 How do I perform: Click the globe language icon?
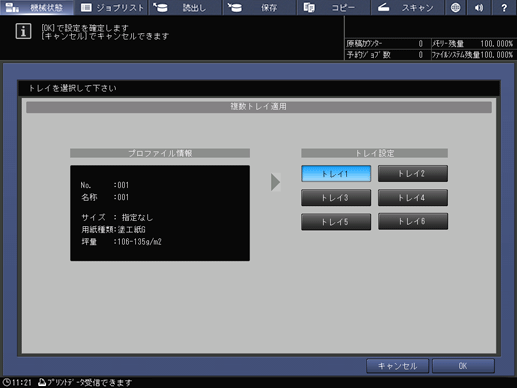tap(455, 7)
